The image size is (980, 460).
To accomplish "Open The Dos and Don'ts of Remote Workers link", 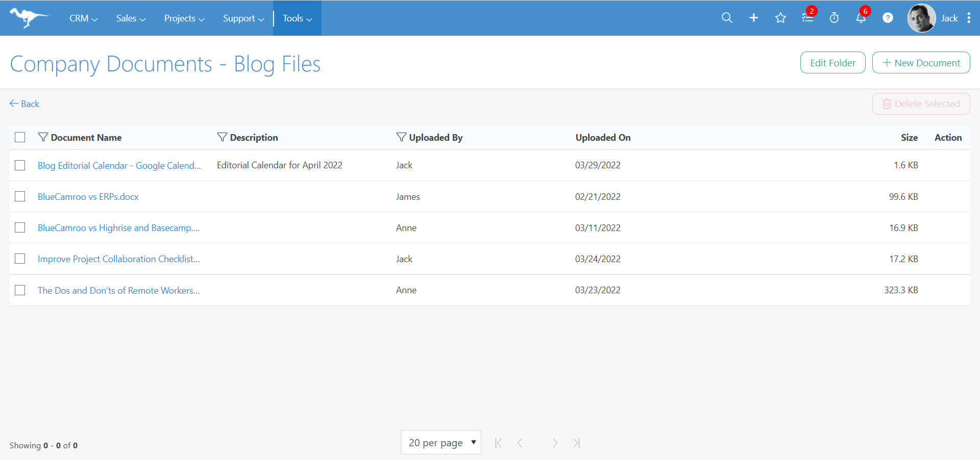I will coord(119,290).
